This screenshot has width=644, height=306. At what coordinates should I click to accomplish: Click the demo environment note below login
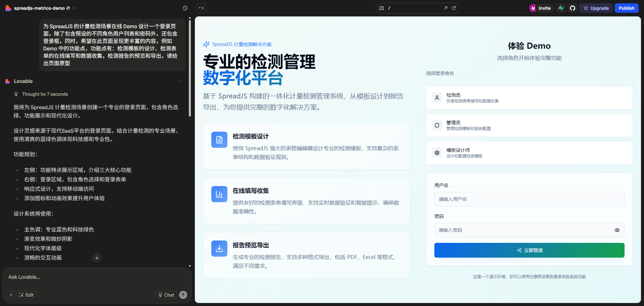(529, 277)
